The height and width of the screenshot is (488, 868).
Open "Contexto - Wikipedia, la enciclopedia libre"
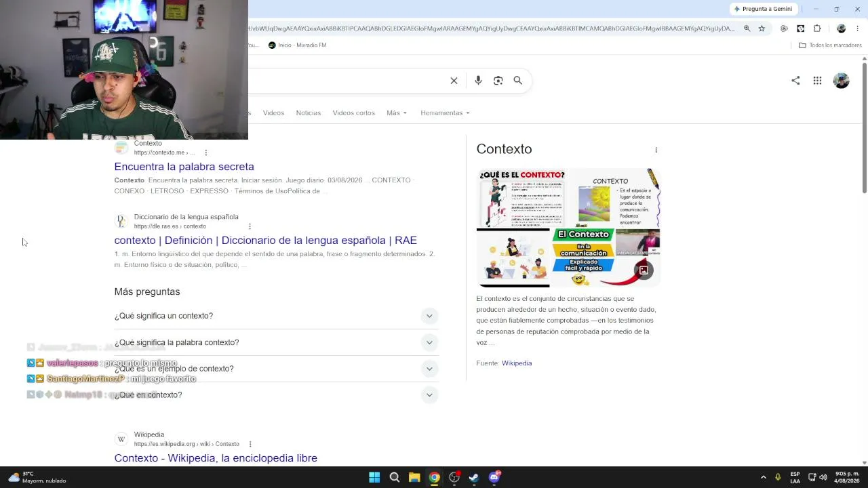[216, 458]
